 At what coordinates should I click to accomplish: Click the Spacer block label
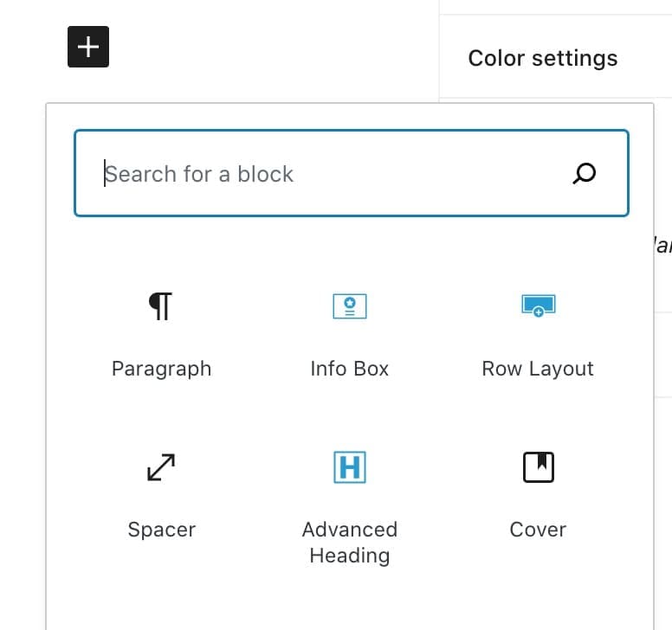[162, 530]
